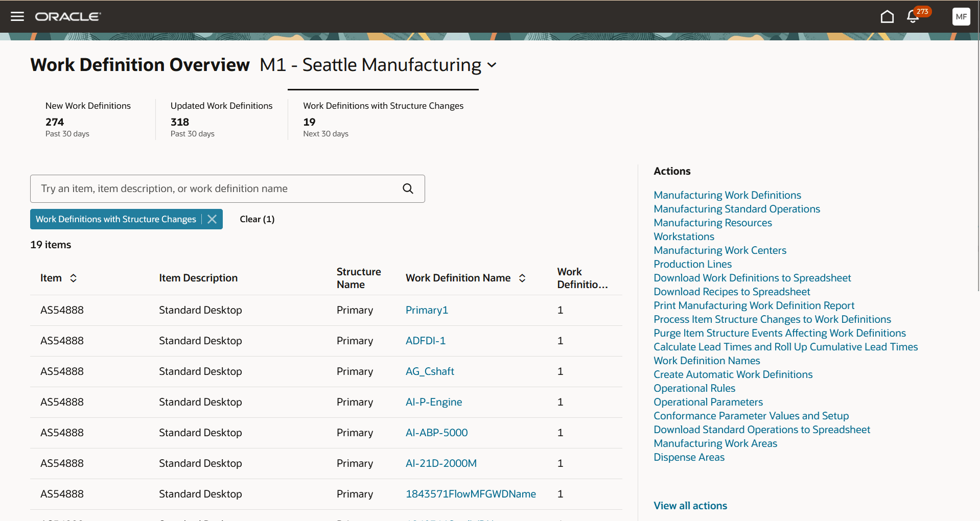Click Conformance Parameter Values and Setup
Screen dimensions: 980x521
pyautogui.click(x=751, y=416)
